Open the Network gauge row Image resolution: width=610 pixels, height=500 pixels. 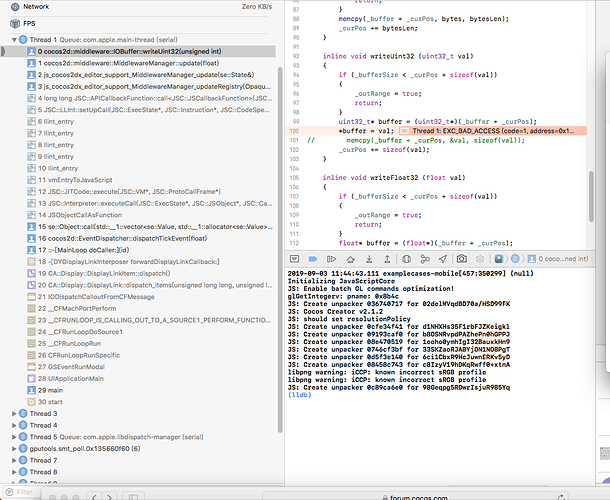coord(141,7)
